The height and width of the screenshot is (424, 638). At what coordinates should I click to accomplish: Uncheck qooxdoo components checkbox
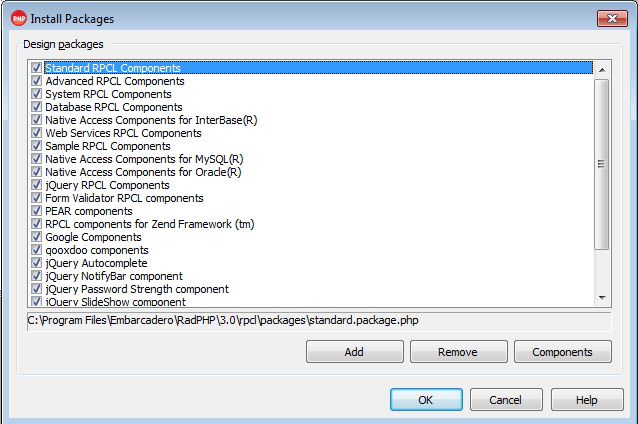click(x=36, y=250)
